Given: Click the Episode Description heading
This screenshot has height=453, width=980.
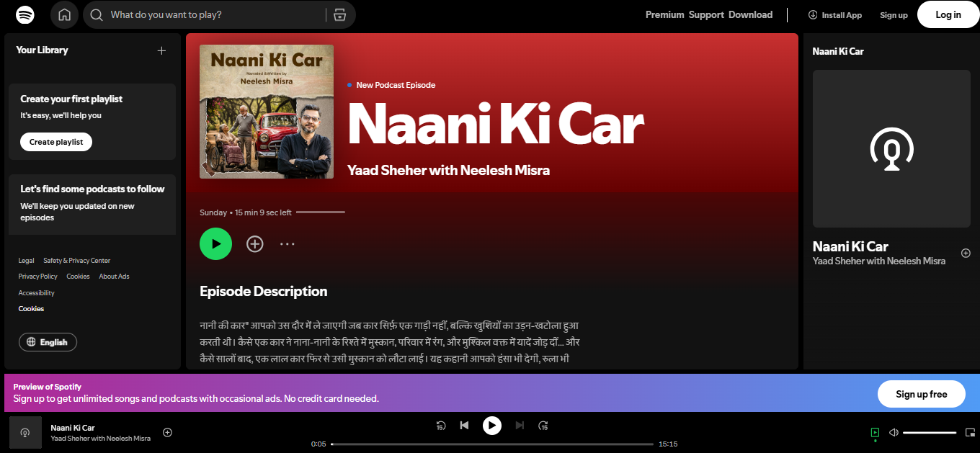Looking at the screenshot, I should pos(263,291).
